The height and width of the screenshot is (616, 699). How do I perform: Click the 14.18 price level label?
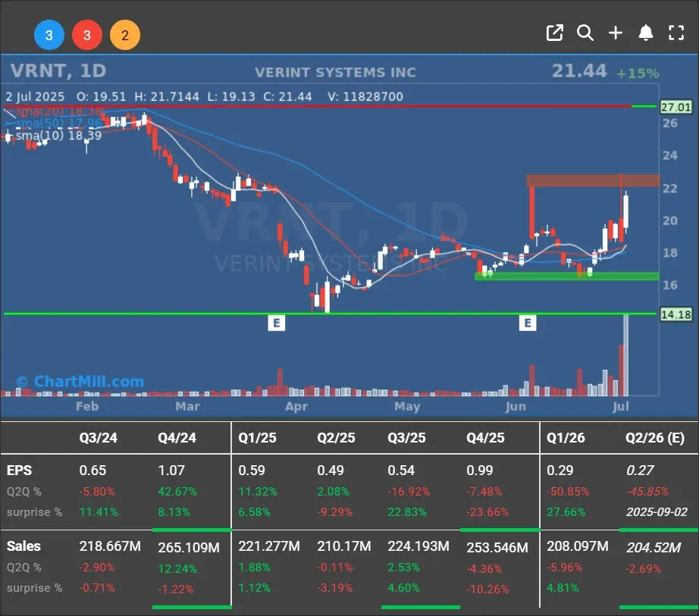(x=675, y=314)
